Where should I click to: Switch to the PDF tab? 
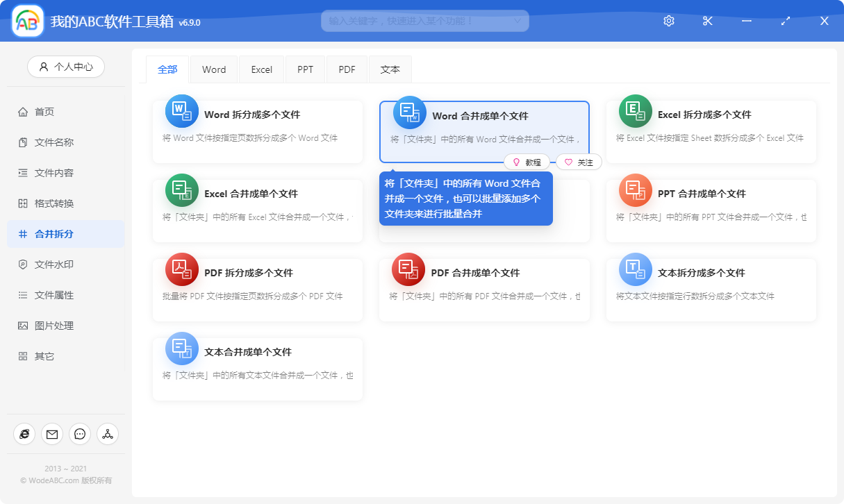pyautogui.click(x=347, y=69)
